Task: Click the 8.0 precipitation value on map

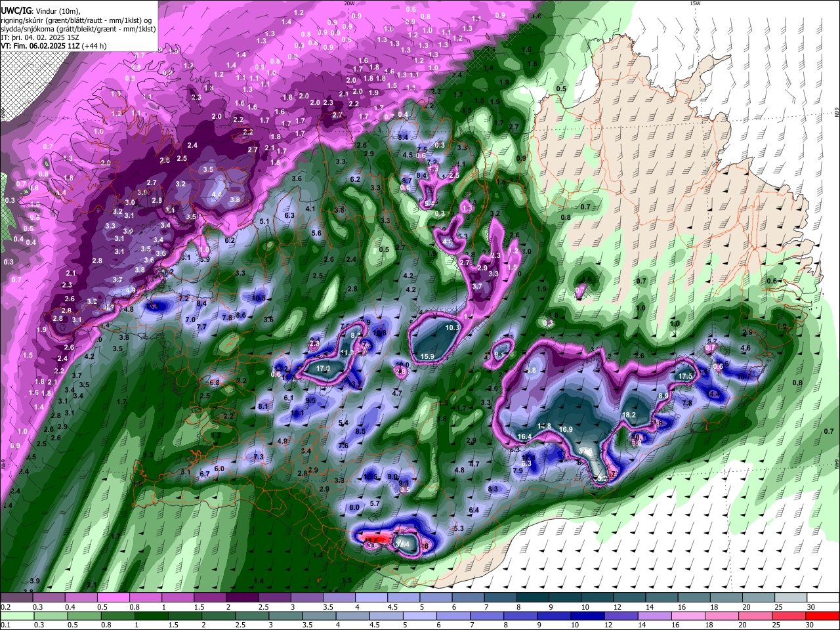Action: coord(354,507)
